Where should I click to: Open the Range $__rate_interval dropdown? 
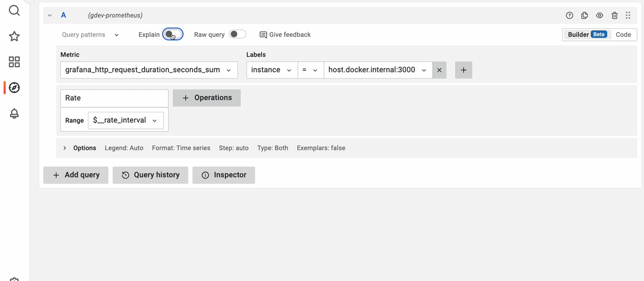[x=125, y=121]
